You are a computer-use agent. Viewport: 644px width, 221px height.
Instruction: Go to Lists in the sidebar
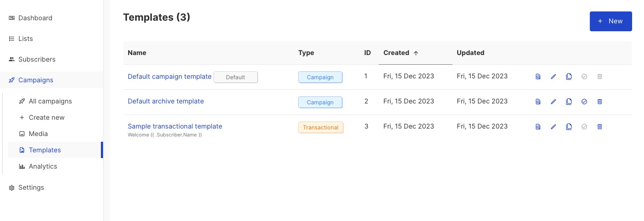pyautogui.click(x=52, y=39)
